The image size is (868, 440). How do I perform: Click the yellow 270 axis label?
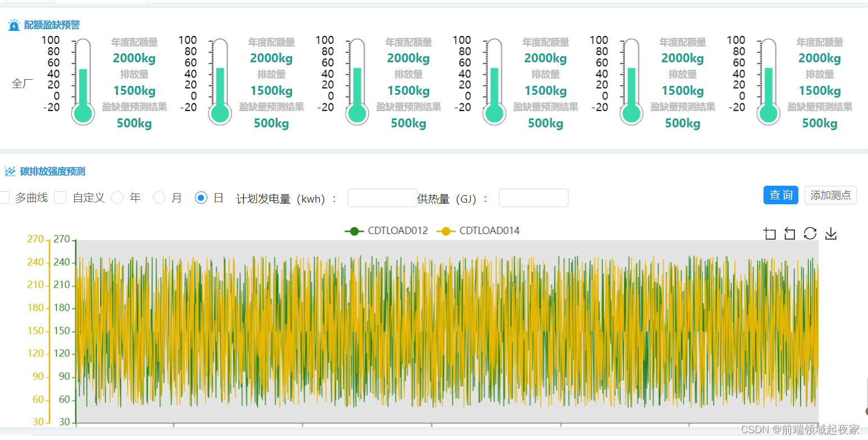35,240
